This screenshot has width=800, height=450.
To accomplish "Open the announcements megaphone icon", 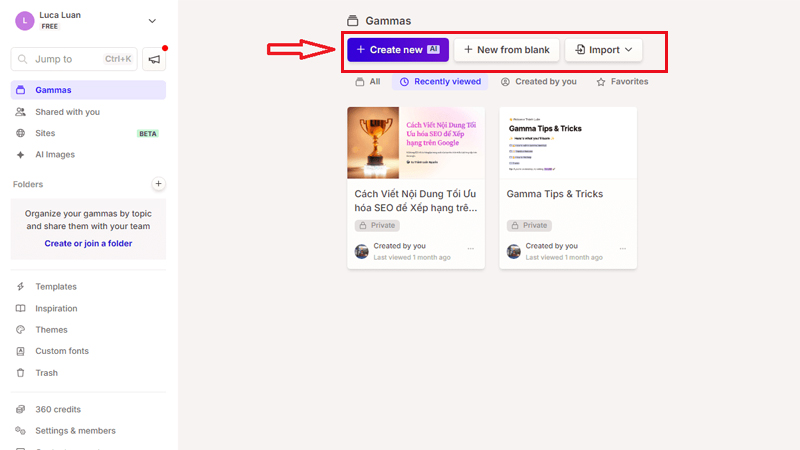I will 154,59.
